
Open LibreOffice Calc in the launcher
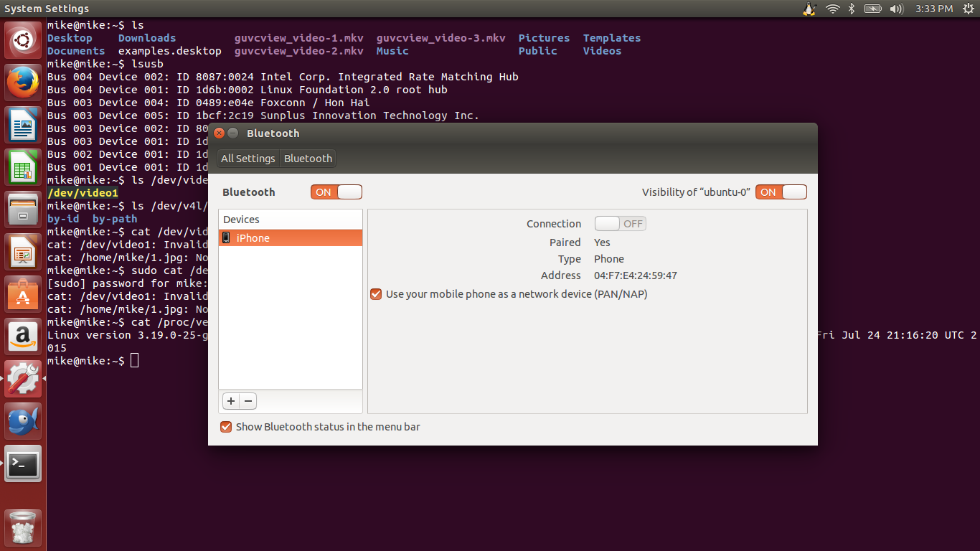pos(24,167)
